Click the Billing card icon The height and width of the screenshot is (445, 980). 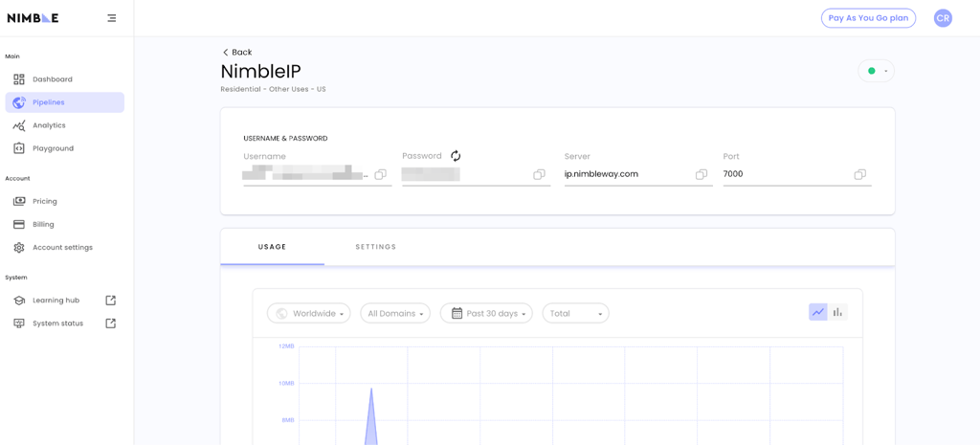coord(19,224)
